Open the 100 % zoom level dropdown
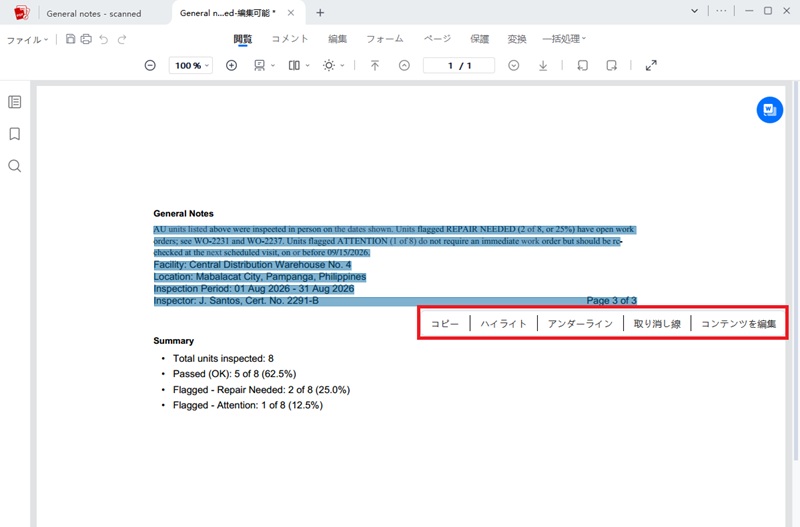The image size is (800, 527). tap(191, 65)
